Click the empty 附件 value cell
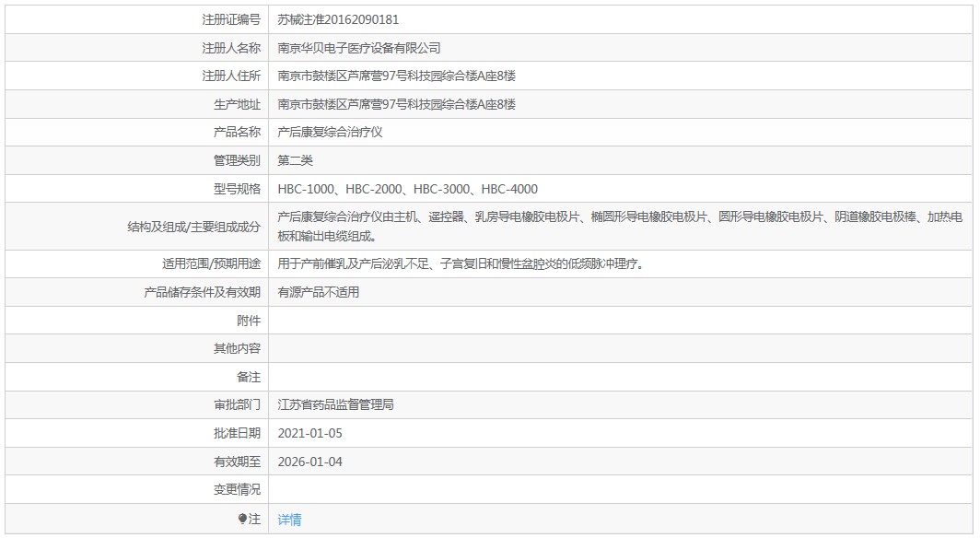This screenshot has width=980, height=538. coord(620,320)
